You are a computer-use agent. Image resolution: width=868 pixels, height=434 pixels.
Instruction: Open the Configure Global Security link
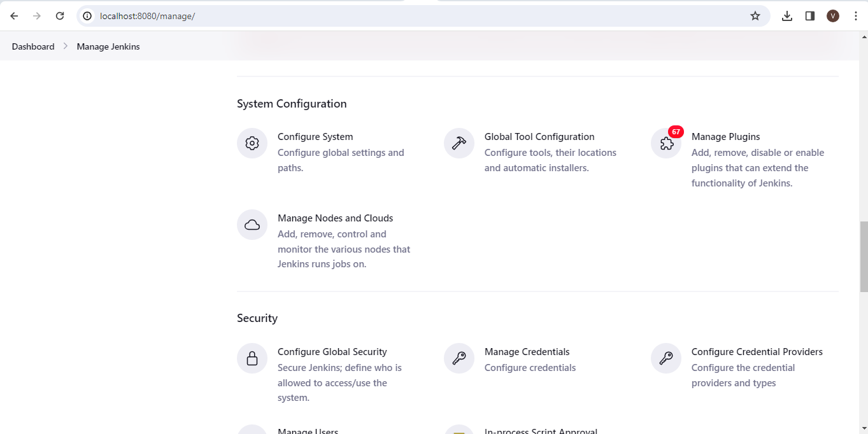click(x=332, y=352)
